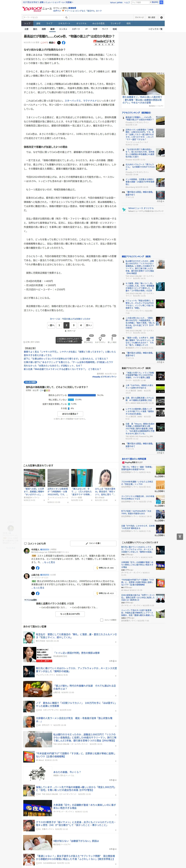This screenshot has height=868, width=186.
Task: Open the 次ページは：今回の値上げは失敗だったのか link
Action: click(70, 319)
